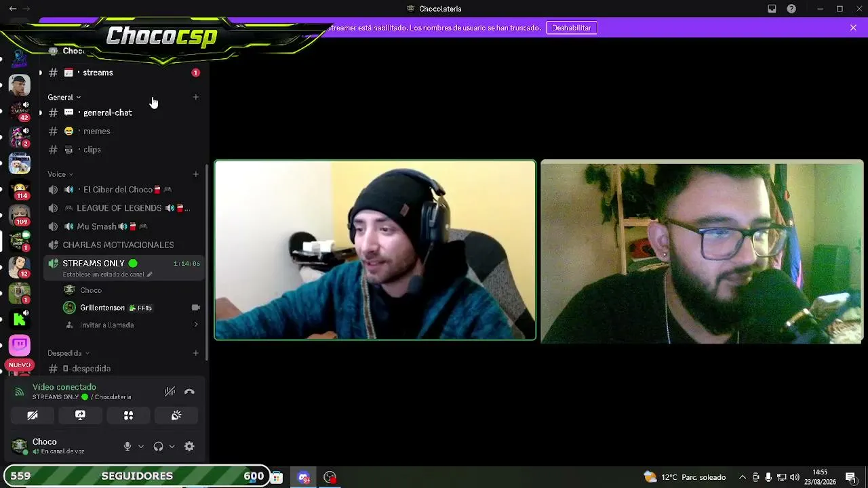The width and height of the screenshot is (868, 488).
Task: Start an activity
Action: 128,415
